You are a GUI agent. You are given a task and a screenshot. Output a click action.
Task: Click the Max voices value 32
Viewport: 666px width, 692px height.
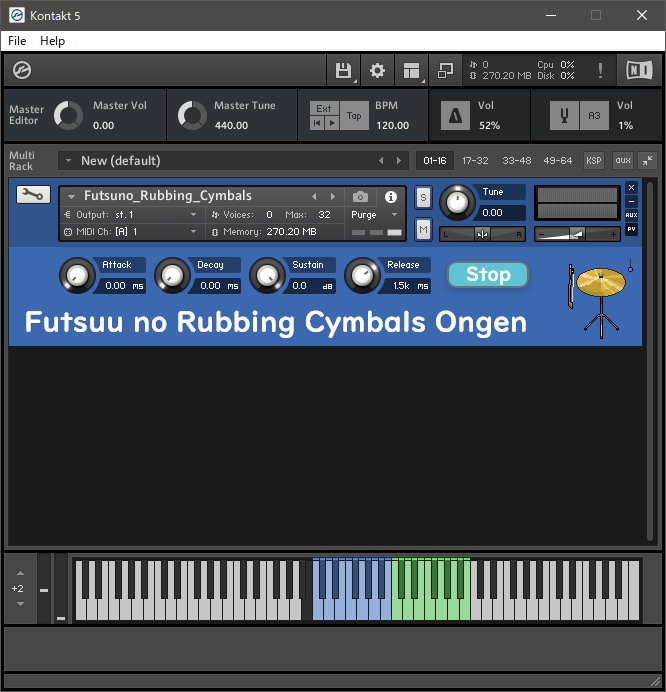pyautogui.click(x=324, y=215)
